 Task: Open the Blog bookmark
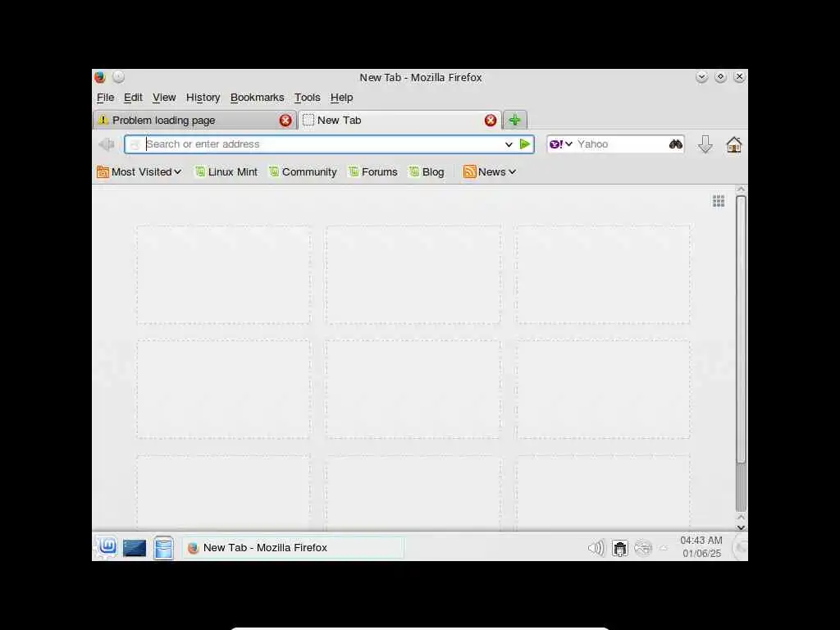427,172
